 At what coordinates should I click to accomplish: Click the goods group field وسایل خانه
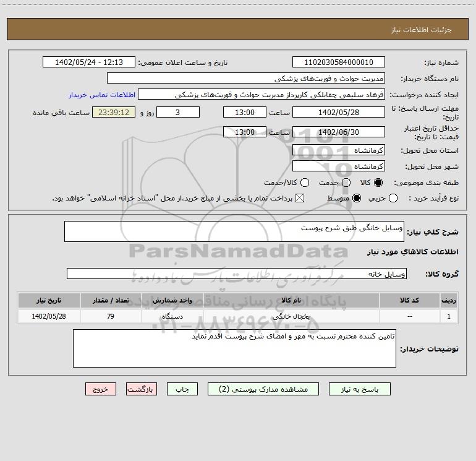237,274
